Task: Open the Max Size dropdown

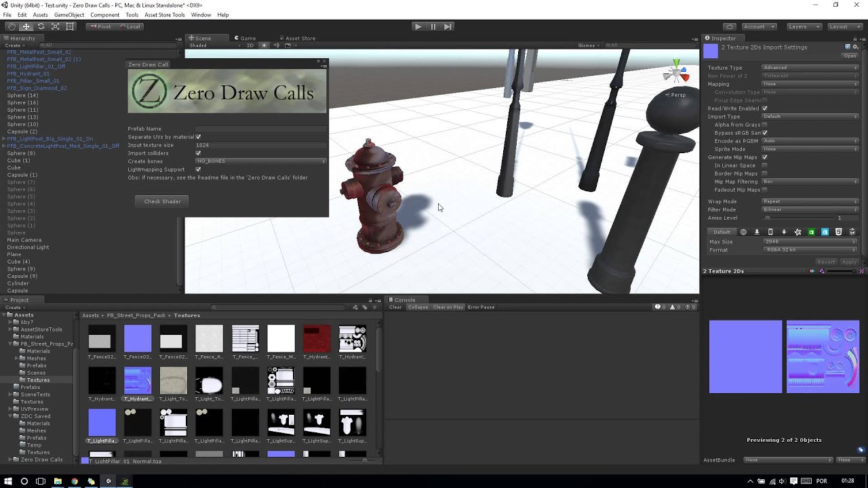Action: tap(810, 242)
